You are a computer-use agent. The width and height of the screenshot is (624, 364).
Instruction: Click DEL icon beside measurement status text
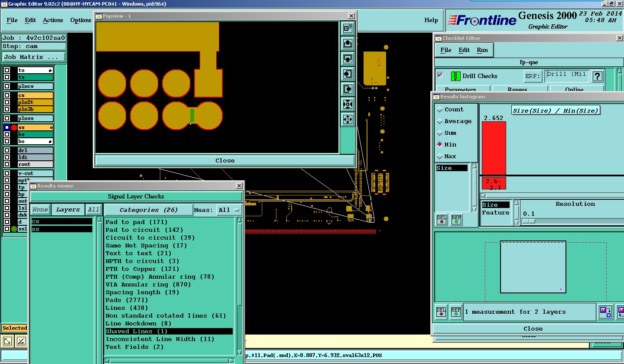pyautogui.click(x=441, y=312)
